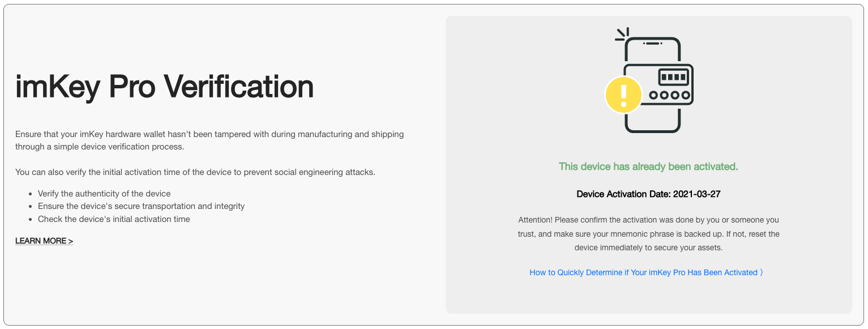Screen dimensions: 868x329
Task: Click the 'prevent social engineering attacks' sentence
Action: (x=195, y=172)
